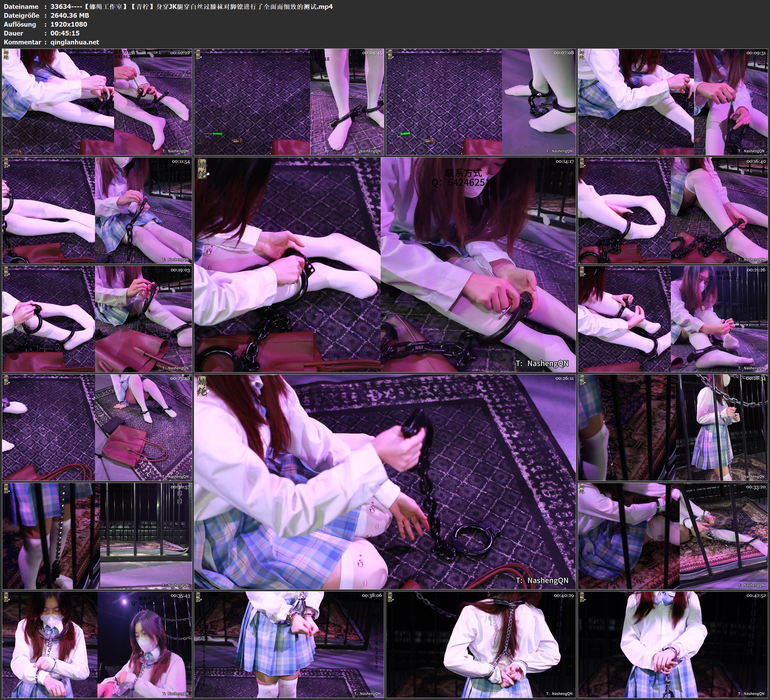The image size is (770, 700).
Task: Click the thumbnail timestamped 00:30:57
Action: [x=97, y=536]
